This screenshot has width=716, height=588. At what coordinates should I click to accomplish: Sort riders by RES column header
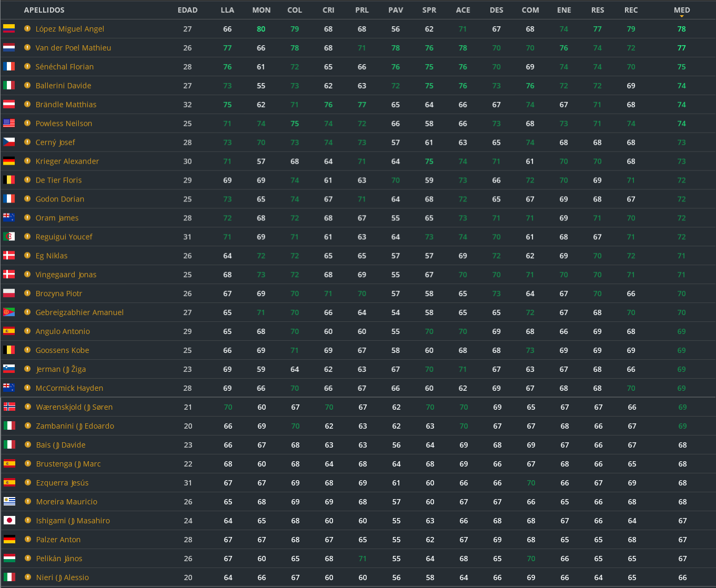pos(598,10)
